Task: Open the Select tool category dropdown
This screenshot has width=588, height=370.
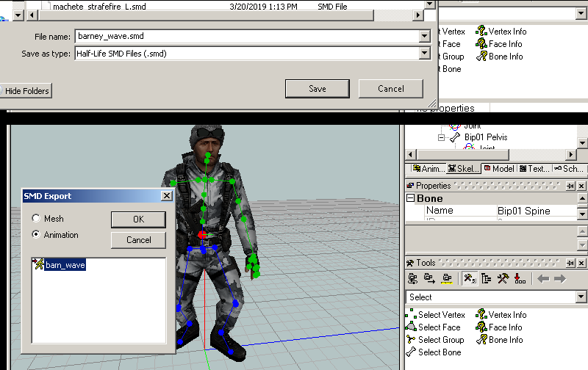Action: [x=581, y=297]
